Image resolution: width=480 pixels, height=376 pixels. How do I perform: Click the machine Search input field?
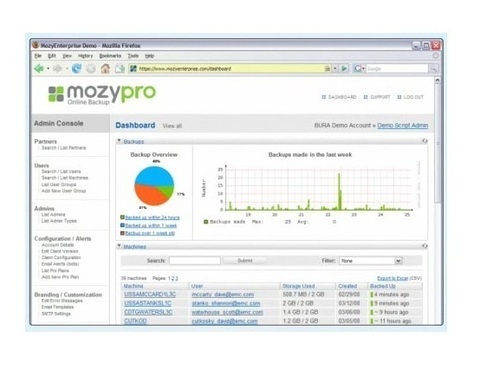click(195, 261)
